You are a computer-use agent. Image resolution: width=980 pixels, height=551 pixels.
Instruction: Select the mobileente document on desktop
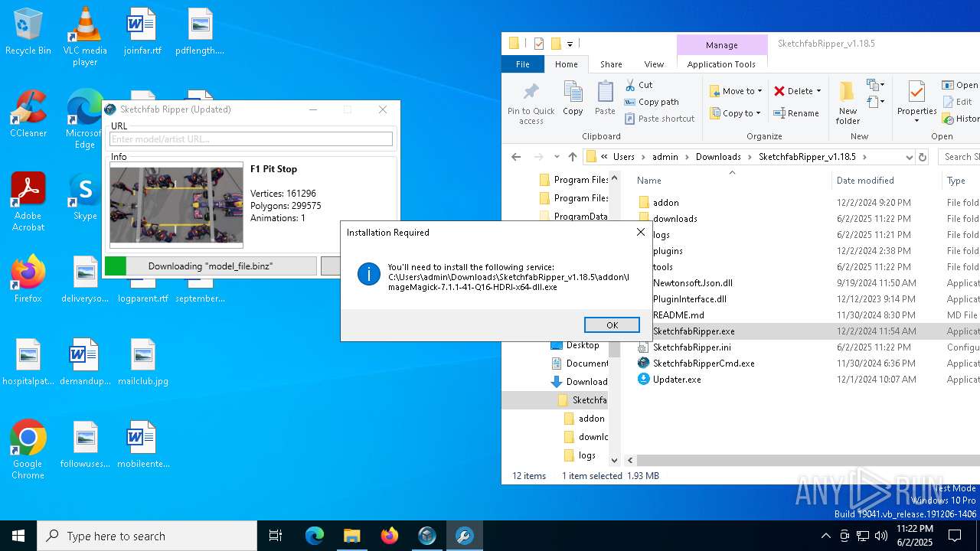(142, 445)
